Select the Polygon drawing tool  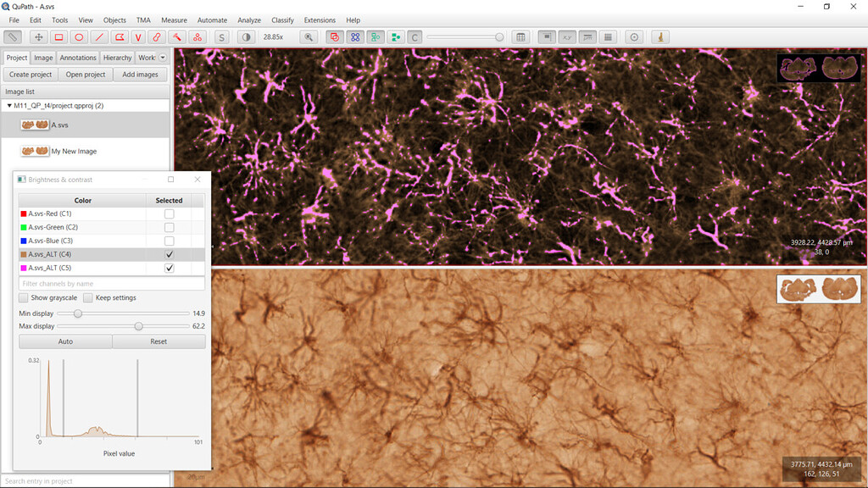point(120,37)
